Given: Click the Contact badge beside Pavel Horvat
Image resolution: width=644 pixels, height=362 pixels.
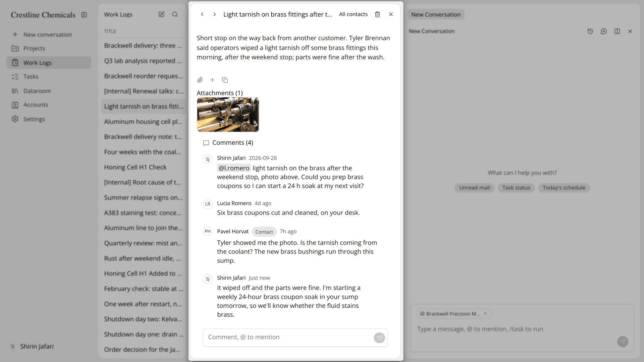Looking at the screenshot, I should coord(264,232).
